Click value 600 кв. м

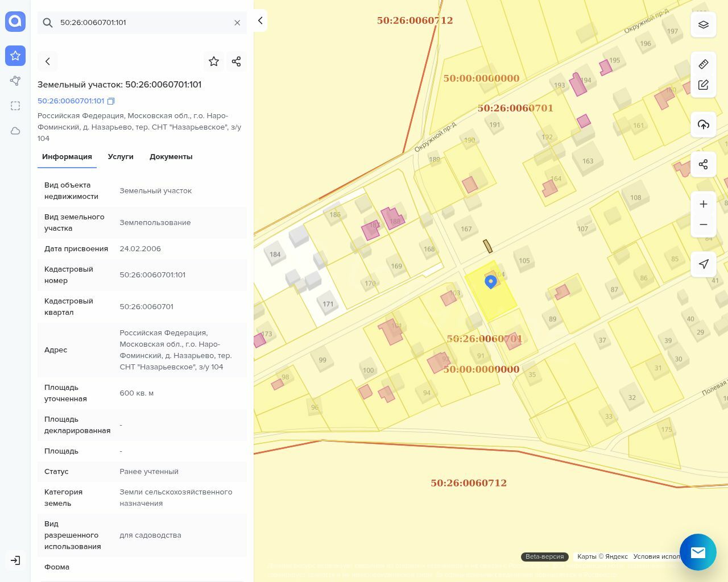tap(136, 393)
